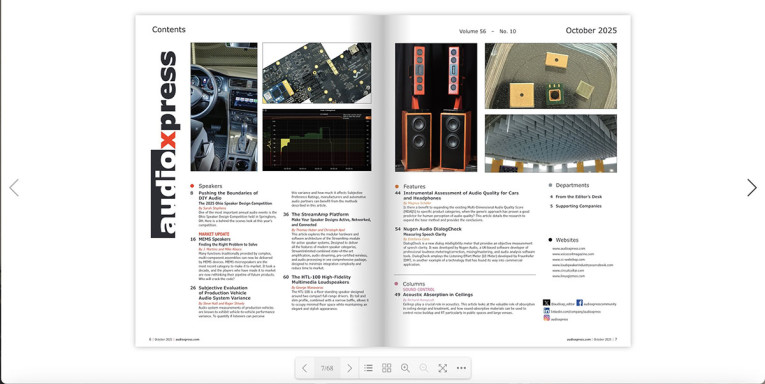Flip to the next spread with right-edge arrow
Screen dimensions: 765x384
752,188
